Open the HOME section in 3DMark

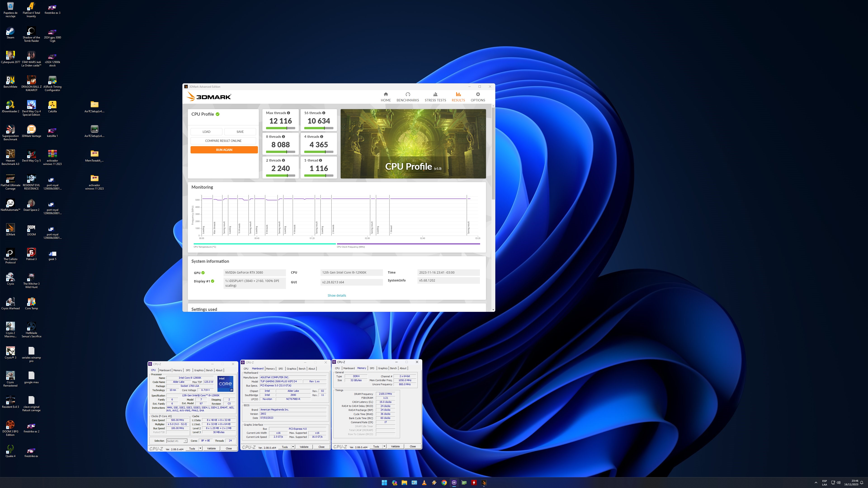coord(385,97)
